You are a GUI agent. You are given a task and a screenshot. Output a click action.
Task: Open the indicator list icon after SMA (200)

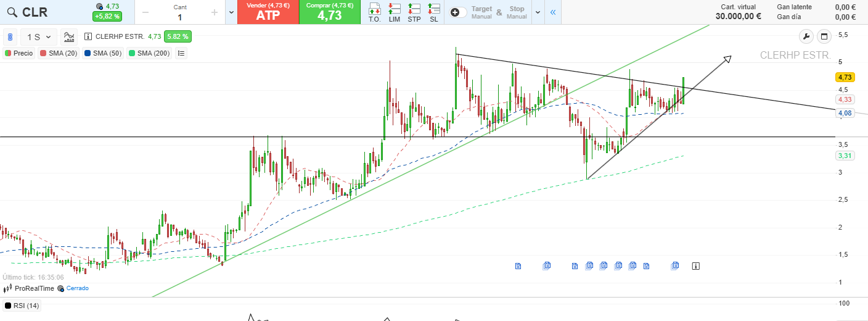click(x=181, y=53)
